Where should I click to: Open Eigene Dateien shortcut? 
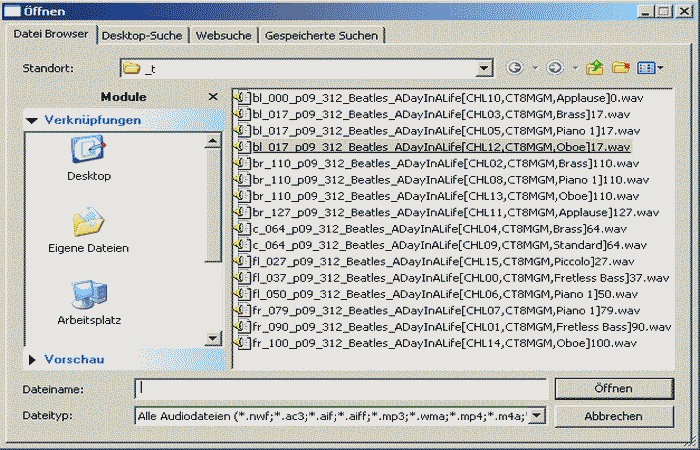pyautogui.click(x=89, y=231)
